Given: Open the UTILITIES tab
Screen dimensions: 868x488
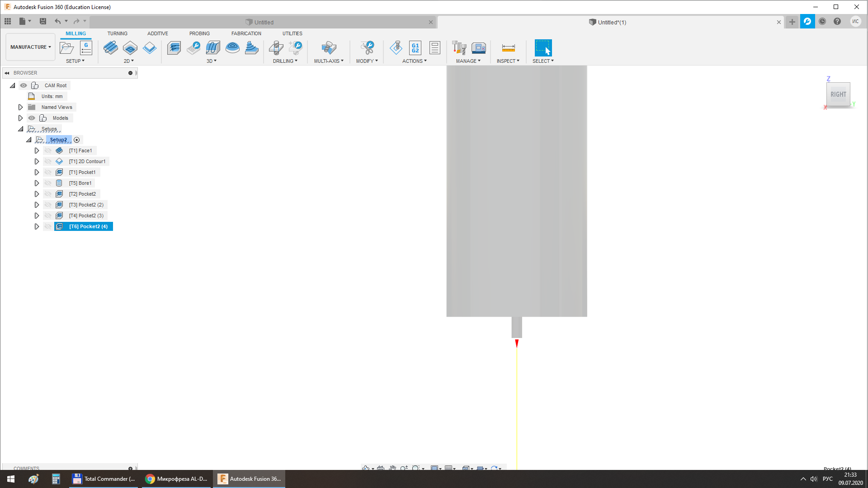Looking at the screenshot, I should 292,33.
